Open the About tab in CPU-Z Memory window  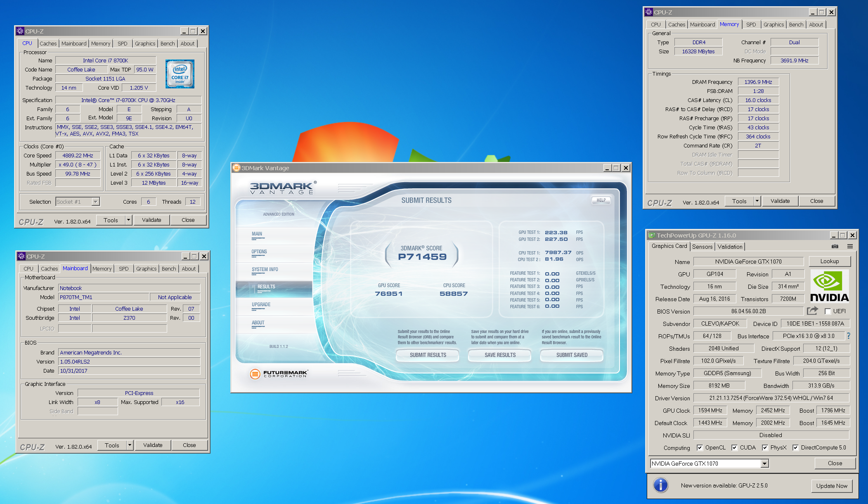pos(816,24)
